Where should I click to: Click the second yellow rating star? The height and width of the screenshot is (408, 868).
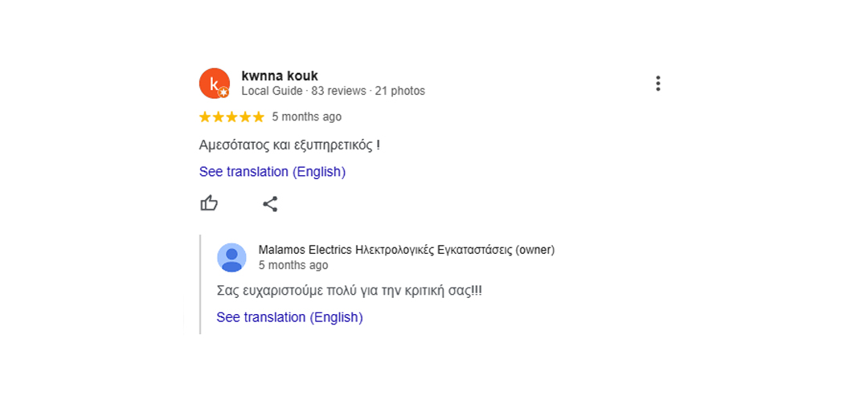219,116
